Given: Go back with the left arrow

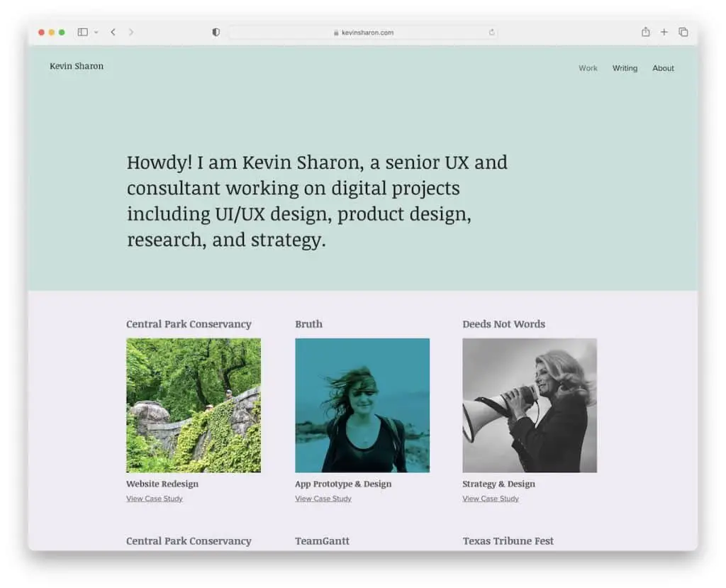Looking at the screenshot, I should (113, 32).
